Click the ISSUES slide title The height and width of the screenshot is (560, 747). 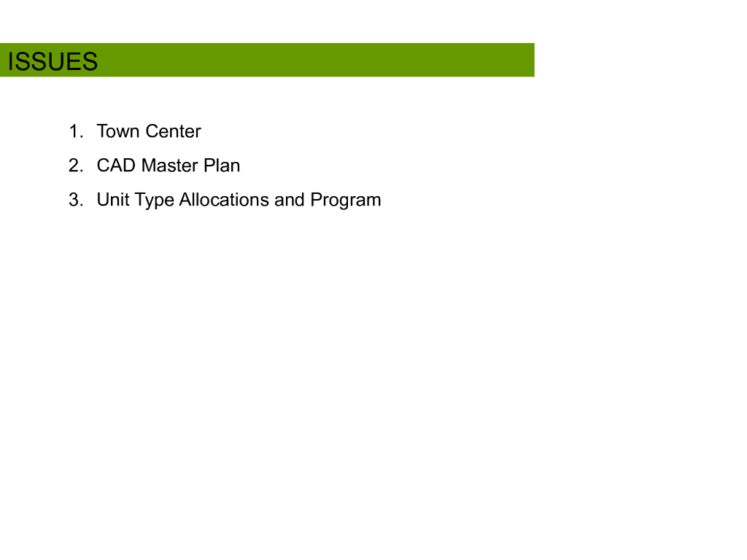pyautogui.click(x=53, y=61)
